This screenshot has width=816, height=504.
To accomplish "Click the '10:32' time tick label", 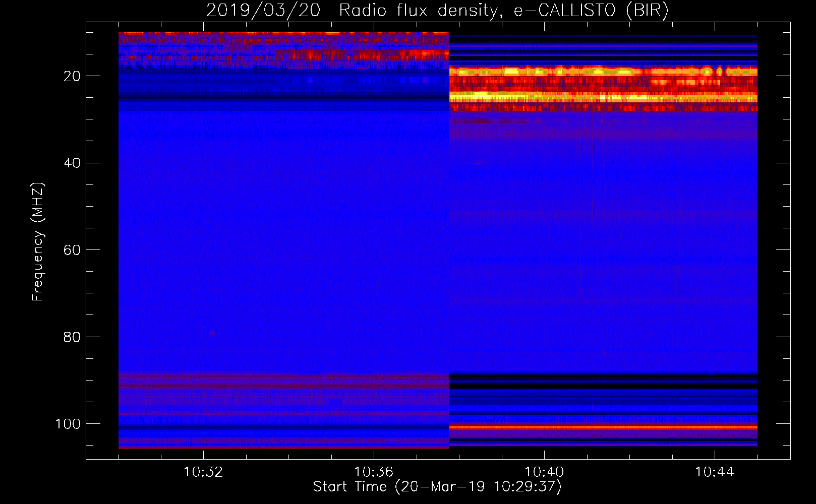I will 203,472.
